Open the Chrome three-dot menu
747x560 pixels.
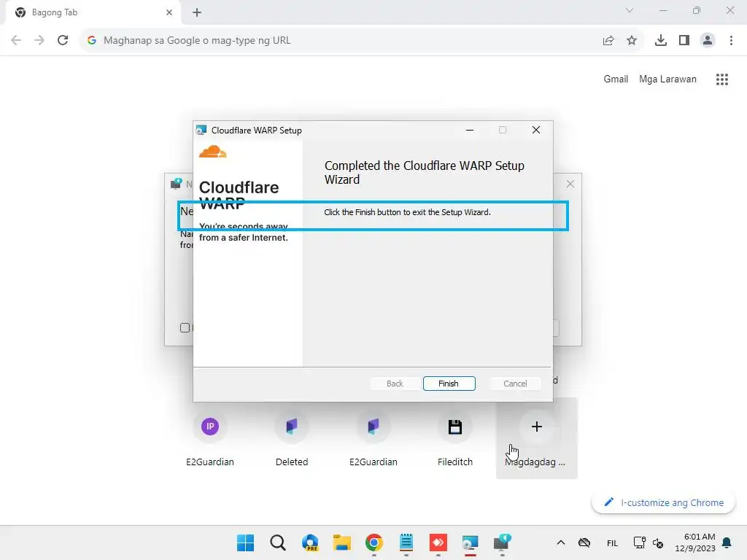click(x=731, y=41)
